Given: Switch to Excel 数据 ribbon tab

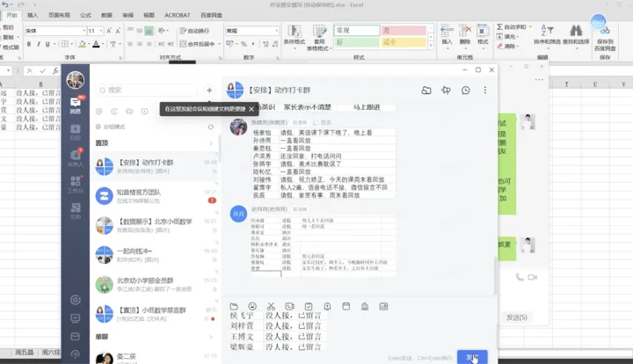Looking at the screenshot, I should [106, 15].
